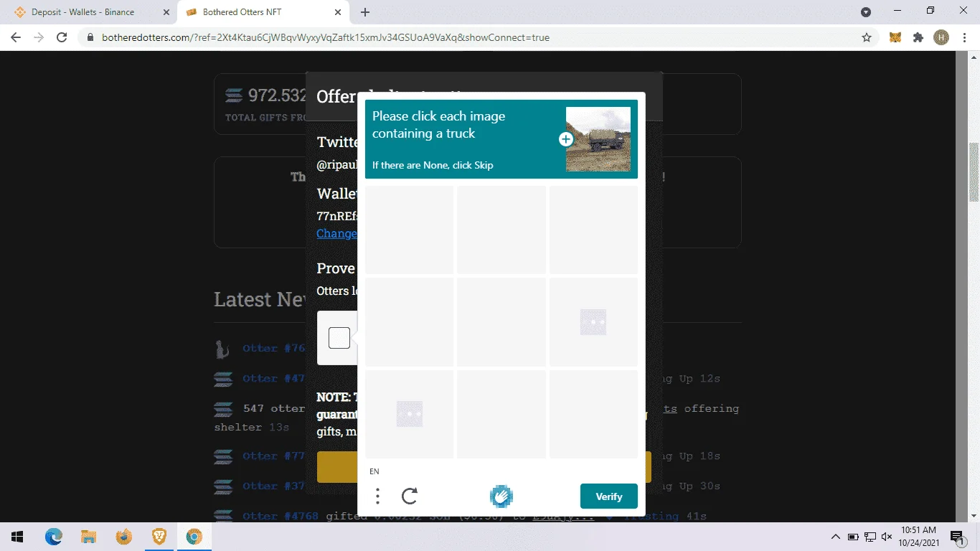Focus the address bar URL
This screenshot has width=980, height=551.
(326, 37)
